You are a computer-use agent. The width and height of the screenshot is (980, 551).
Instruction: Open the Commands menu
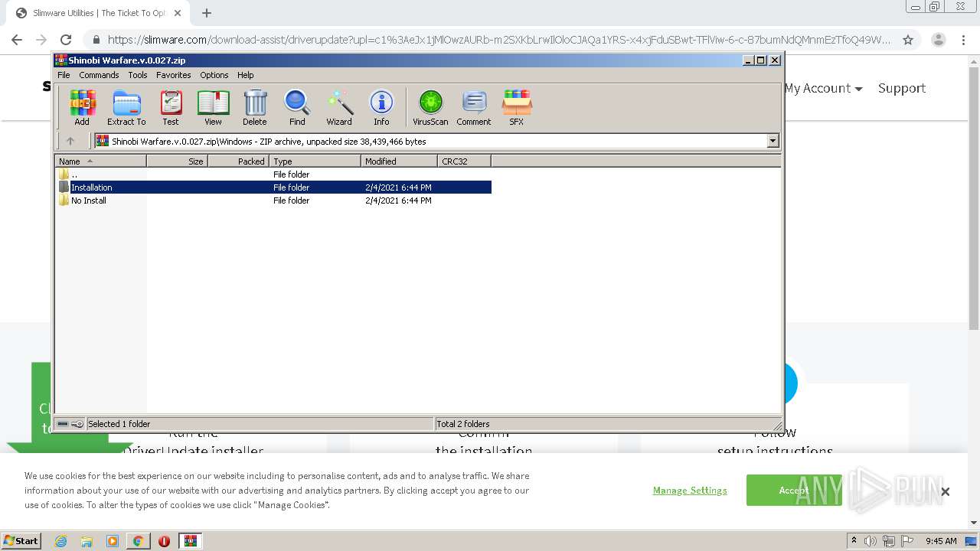(x=99, y=75)
